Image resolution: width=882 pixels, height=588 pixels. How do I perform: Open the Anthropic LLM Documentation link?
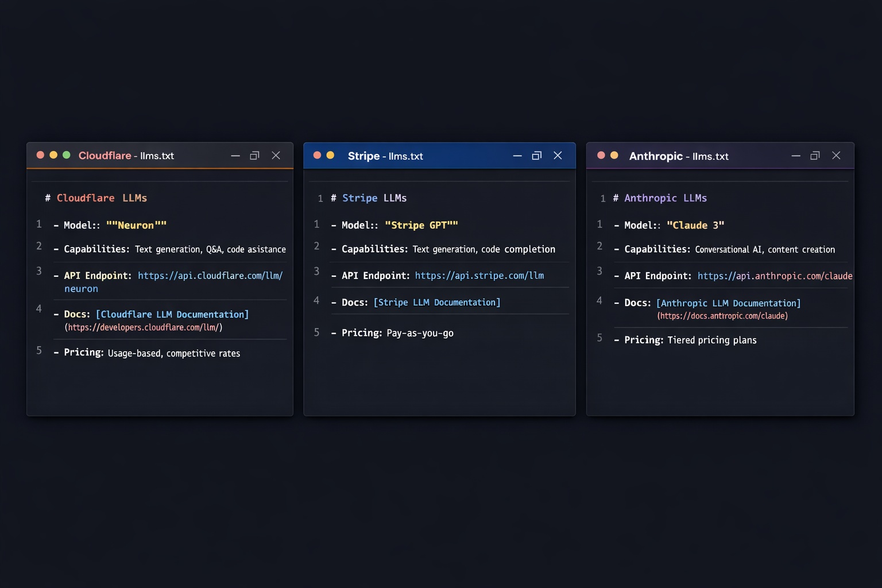pos(728,303)
